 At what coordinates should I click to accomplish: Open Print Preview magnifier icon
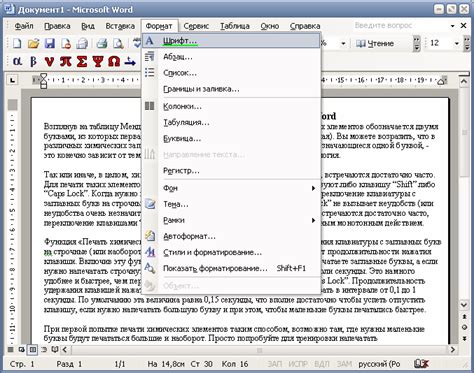118,43
